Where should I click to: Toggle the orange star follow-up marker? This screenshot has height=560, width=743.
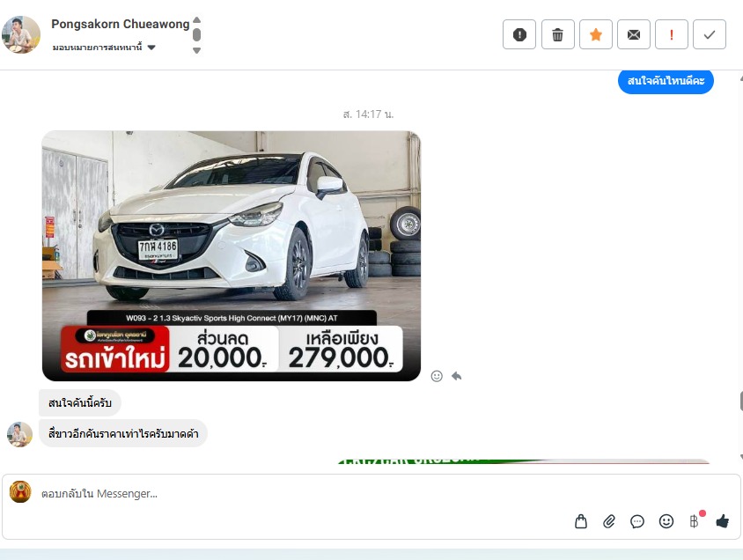(595, 34)
